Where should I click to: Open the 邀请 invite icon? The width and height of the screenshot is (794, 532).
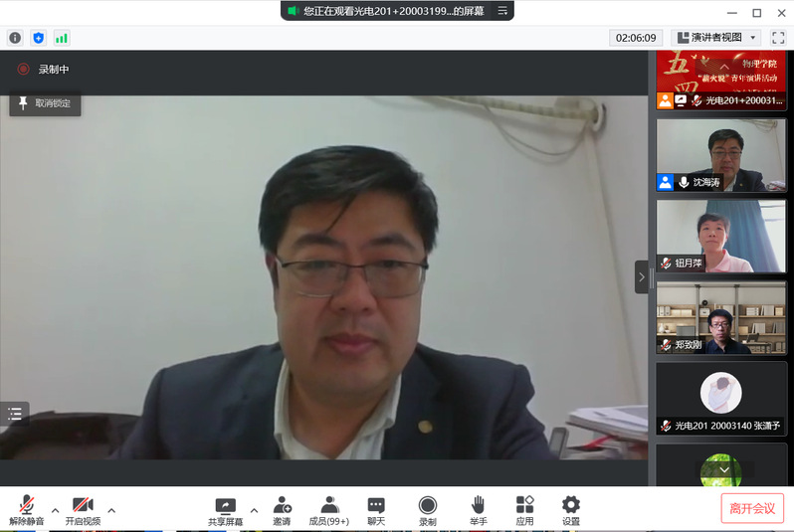[x=282, y=510]
